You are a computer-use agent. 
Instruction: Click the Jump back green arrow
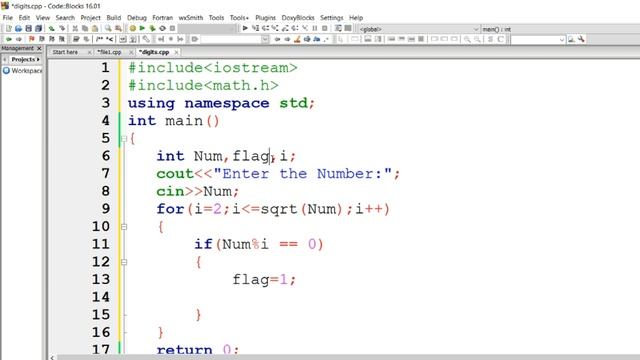[x=9, y=39]
